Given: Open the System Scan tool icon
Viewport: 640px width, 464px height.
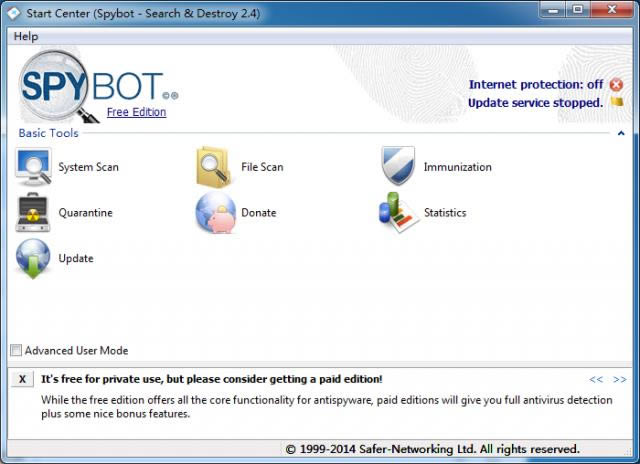Looking at the screenshot, I should [x=33, y=167].
